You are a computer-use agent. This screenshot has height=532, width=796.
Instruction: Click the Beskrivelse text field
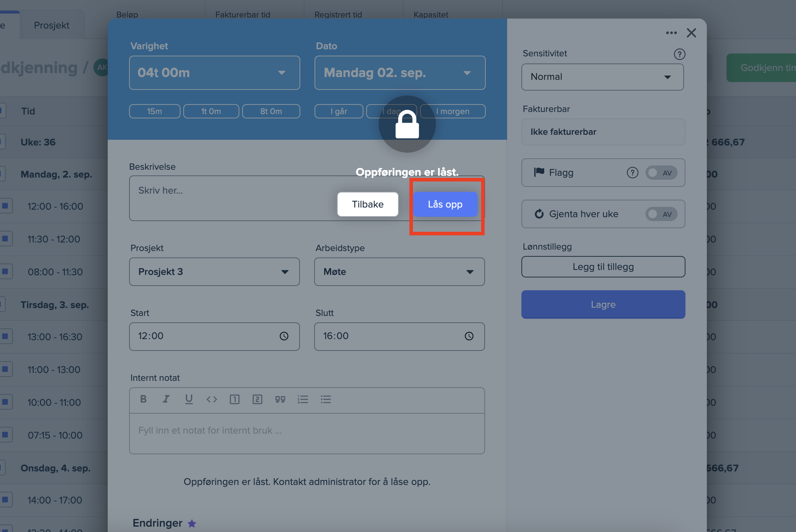click(228, 198)
